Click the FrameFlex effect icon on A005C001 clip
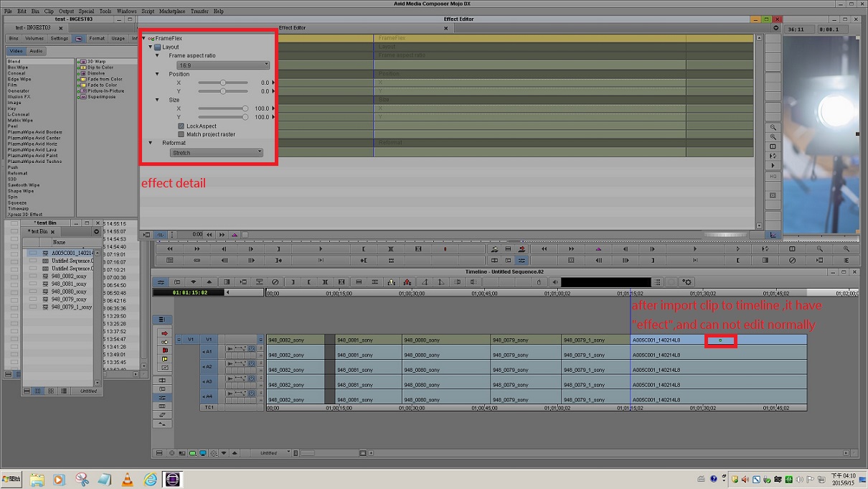Image resolution: width=868 pixels, height=489 pixels. click(720, 340)
